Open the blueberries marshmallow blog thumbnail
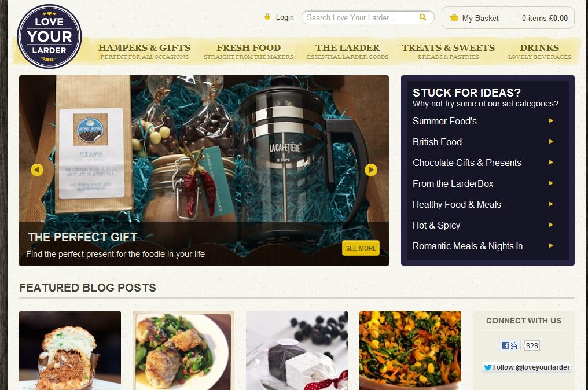 (x=297, y=350)
